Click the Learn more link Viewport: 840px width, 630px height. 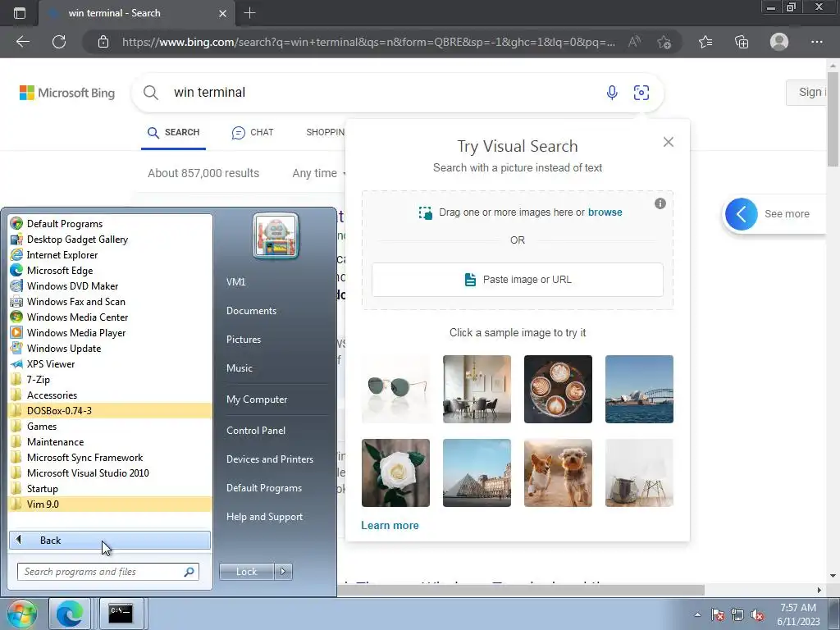tap(390, 526)
